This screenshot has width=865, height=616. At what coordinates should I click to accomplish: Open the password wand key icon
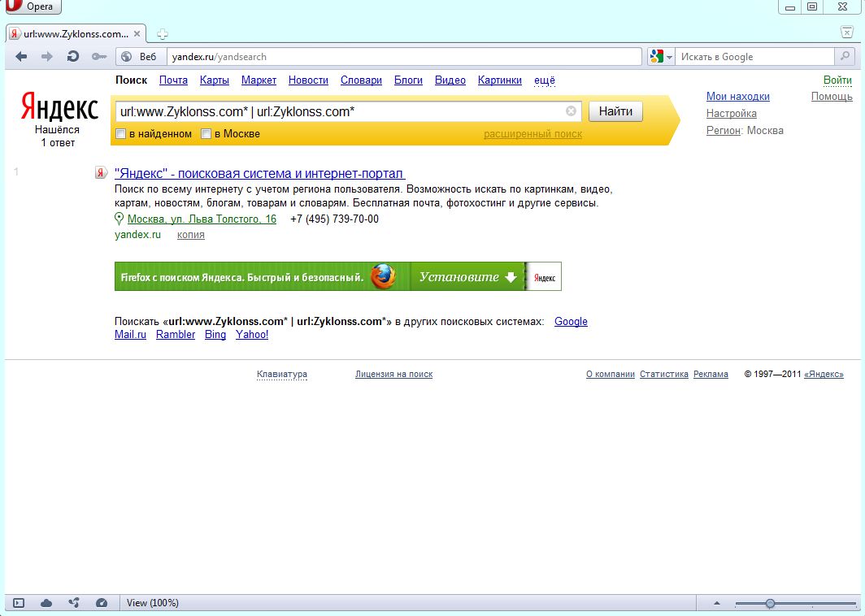pos(98,56)
